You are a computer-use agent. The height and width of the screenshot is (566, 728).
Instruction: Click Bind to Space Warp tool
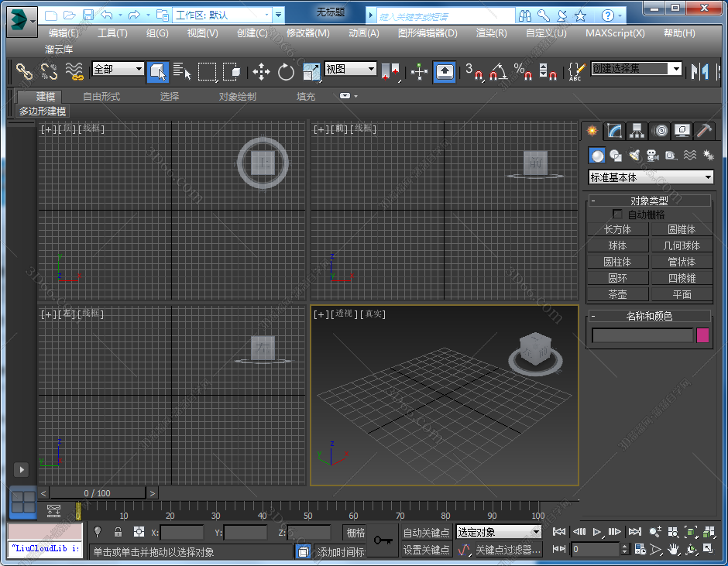74,72
